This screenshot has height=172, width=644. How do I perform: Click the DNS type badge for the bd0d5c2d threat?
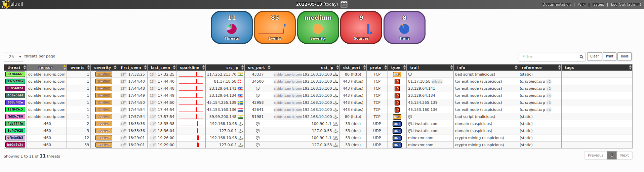point(397,145)
